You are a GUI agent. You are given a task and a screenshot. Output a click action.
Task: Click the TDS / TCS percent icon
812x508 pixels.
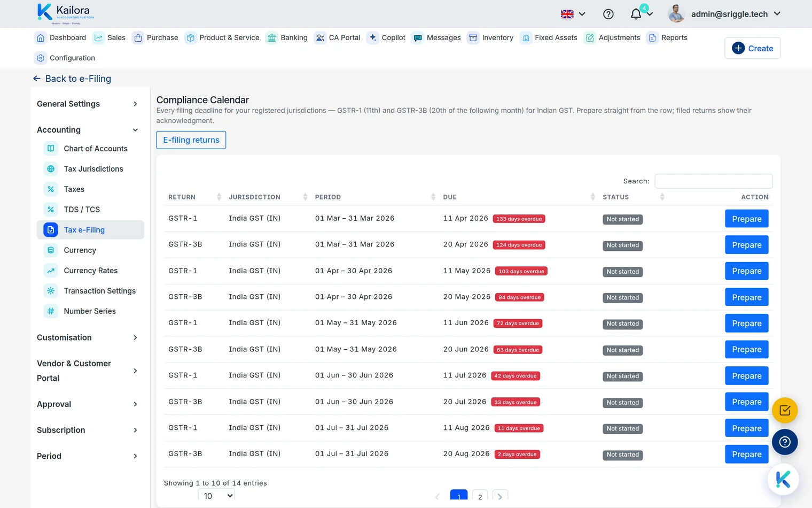[51, 210]
